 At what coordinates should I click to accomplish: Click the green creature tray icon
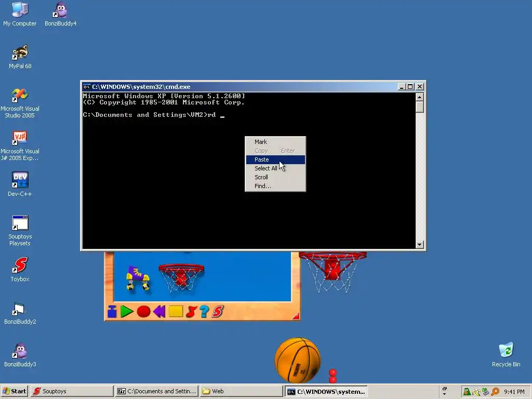pyautogui.click(x=467, y=392)
